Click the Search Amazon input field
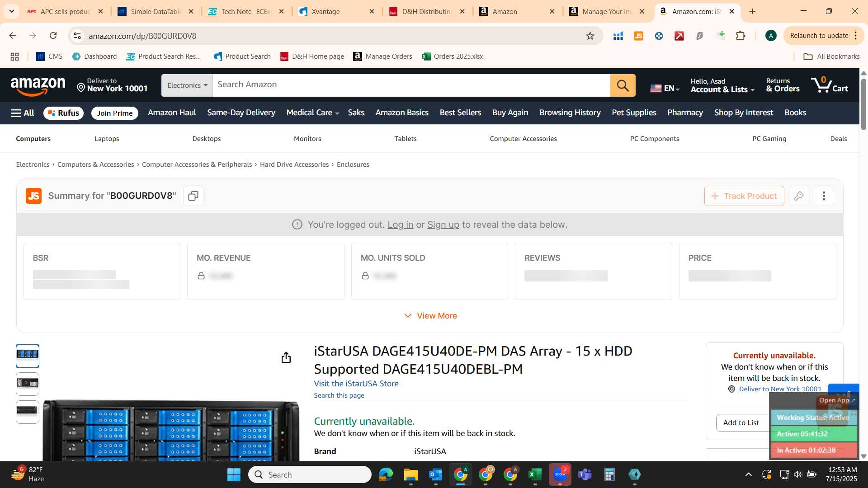The height and width of the screenshot is (488, 868). pos(411,85)
